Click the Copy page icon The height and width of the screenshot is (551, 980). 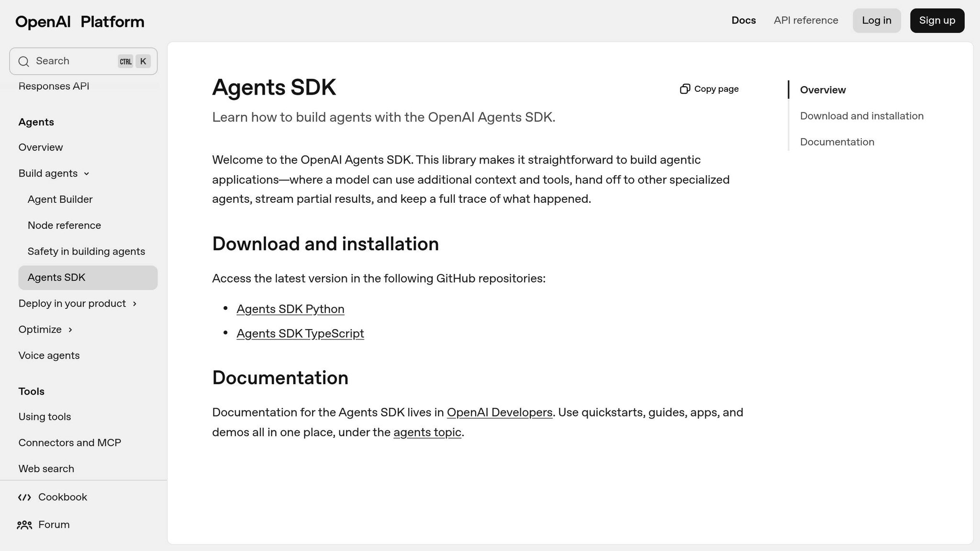pyautogui.click(x=686, y=88)
